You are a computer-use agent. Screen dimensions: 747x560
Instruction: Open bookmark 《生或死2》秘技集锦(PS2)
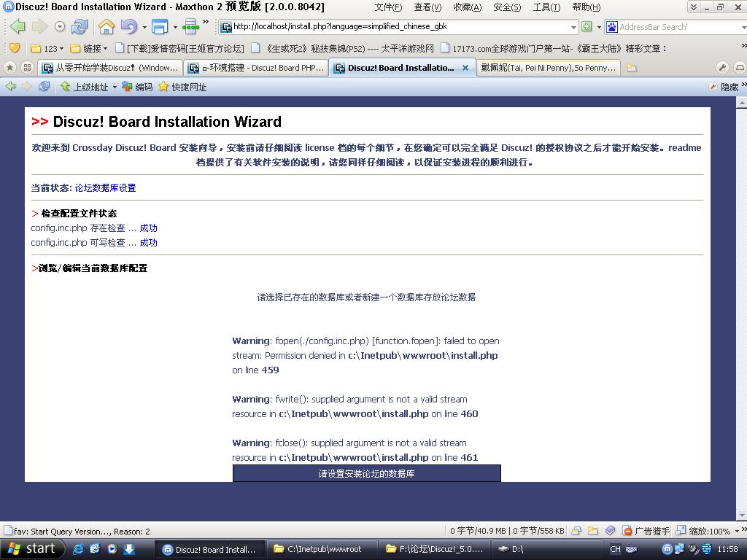tap(343, 49)
